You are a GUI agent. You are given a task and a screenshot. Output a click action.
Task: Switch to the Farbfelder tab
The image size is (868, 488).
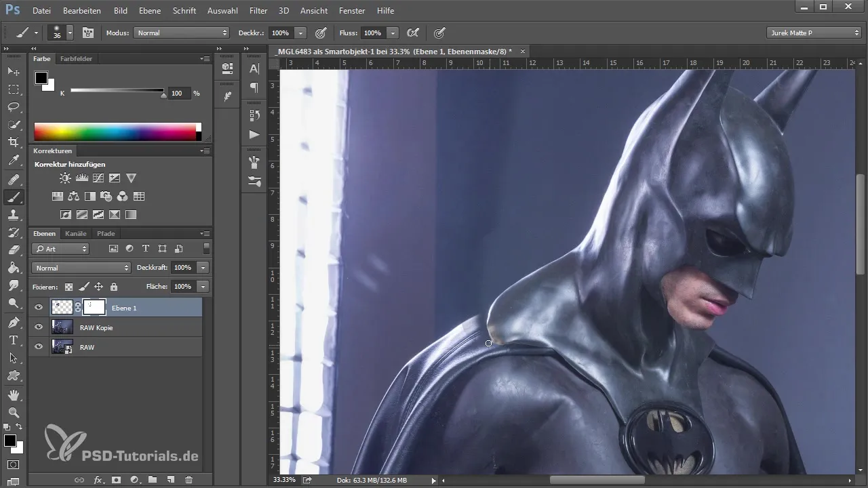[x=76, y=59]
